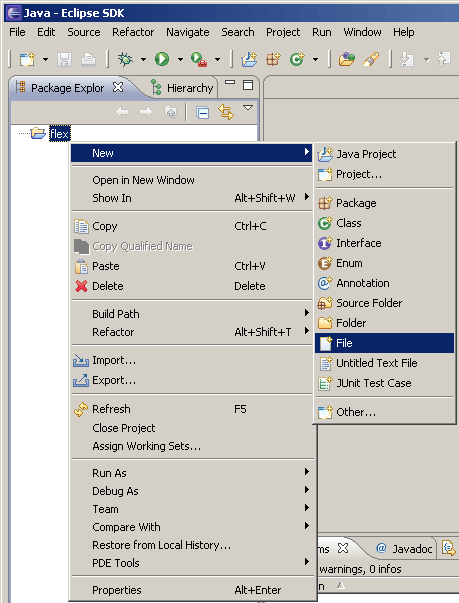Click the green Run button icon
The width and height of the screenshot is (459, 603).
click(x=162, y=59)
